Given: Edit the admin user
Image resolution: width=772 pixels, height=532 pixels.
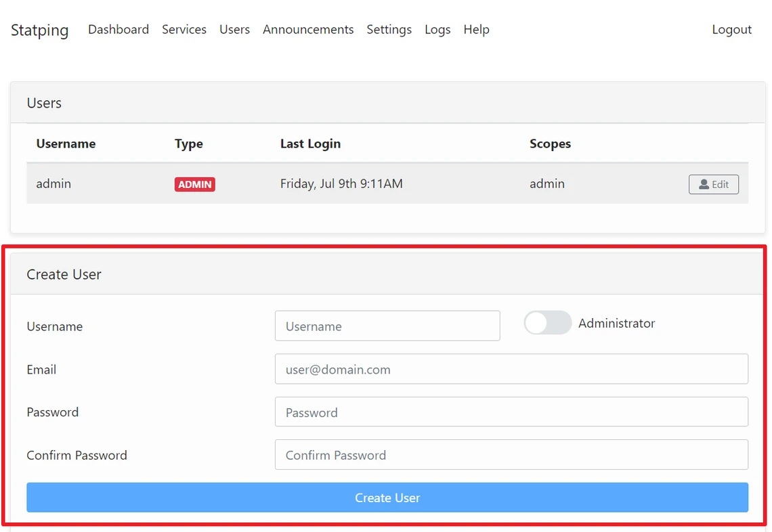Looking at the screenshot, I should point(713,185).
